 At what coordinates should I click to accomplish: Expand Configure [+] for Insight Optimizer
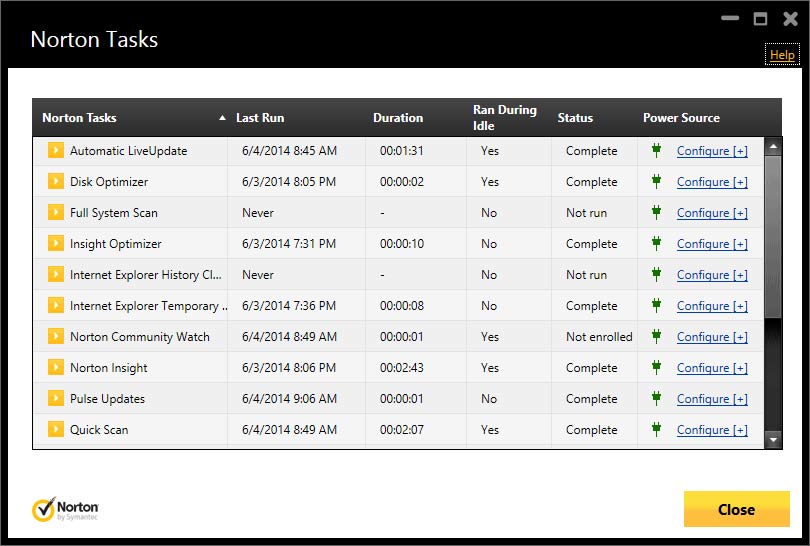point(712,244)
